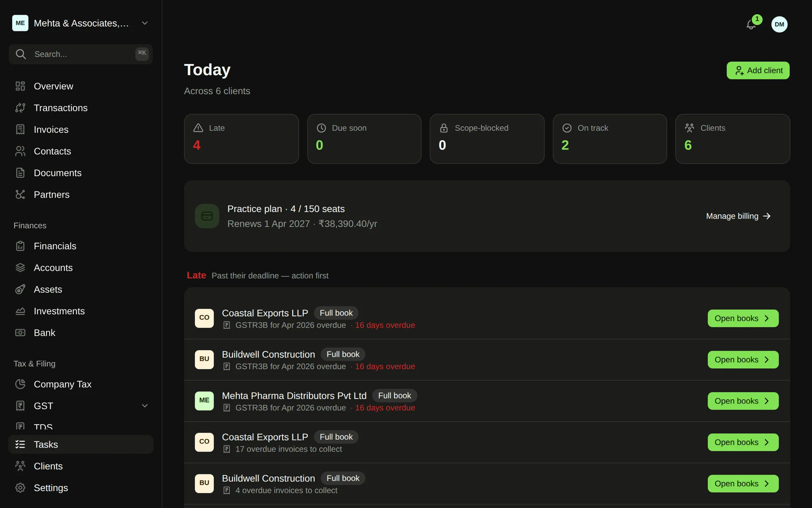812x508 pixels.
Task: Click the Late summary card
Action: pyautogui.click(x=241, y=139)
